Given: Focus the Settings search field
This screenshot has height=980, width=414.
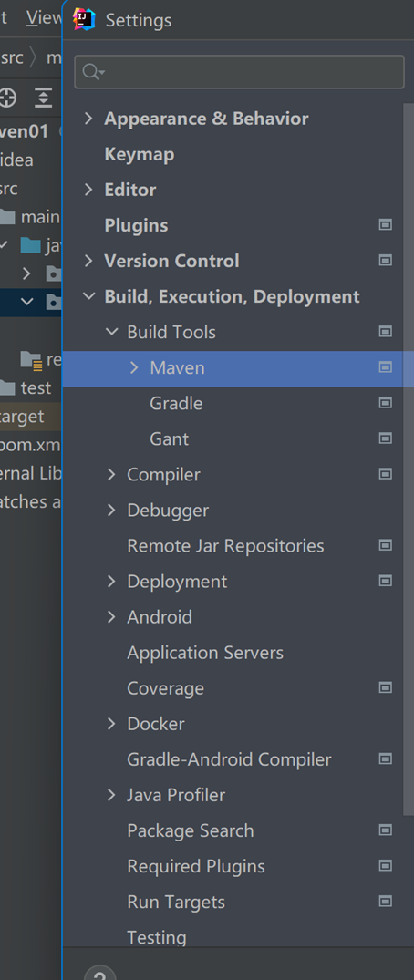Looking at the screenshot, I should coord(240,72).
